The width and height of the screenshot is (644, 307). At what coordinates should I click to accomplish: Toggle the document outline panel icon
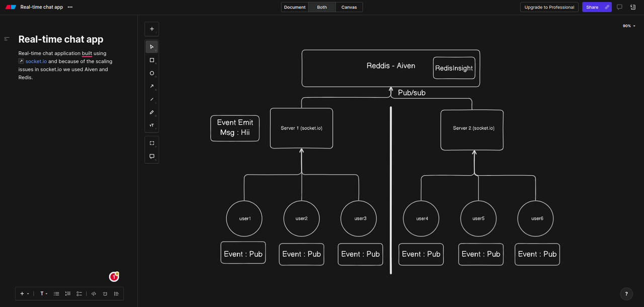pyautogui.click(x=7, y=39)
